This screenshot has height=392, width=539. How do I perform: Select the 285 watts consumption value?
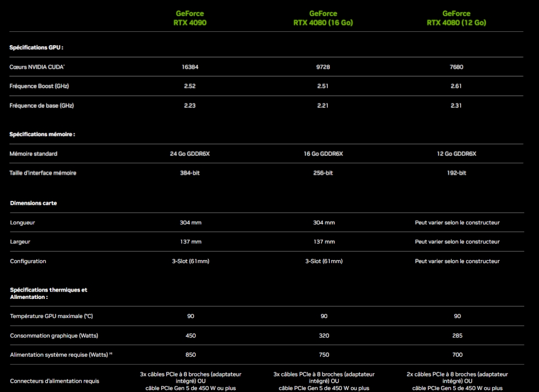click(457, 336)
